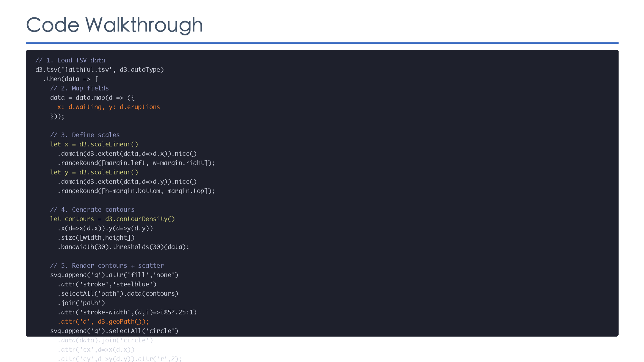Screen dimensions: 644x362
Task: Click the line 'data = data.map(d => ({'
Action: tap(92, 97)
